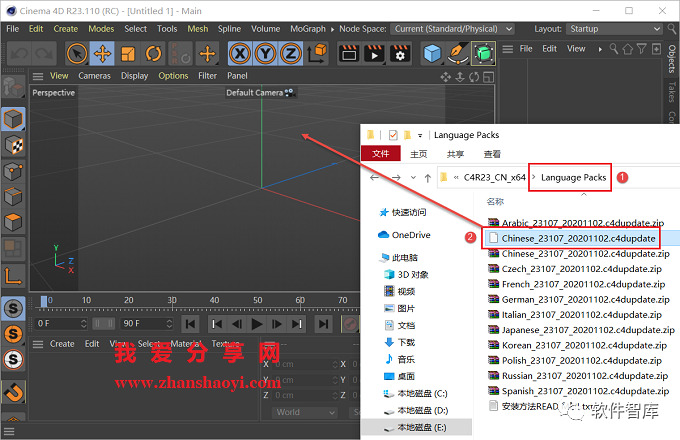Step to next frame
680x440 pixels.
[x=277, y=324]
